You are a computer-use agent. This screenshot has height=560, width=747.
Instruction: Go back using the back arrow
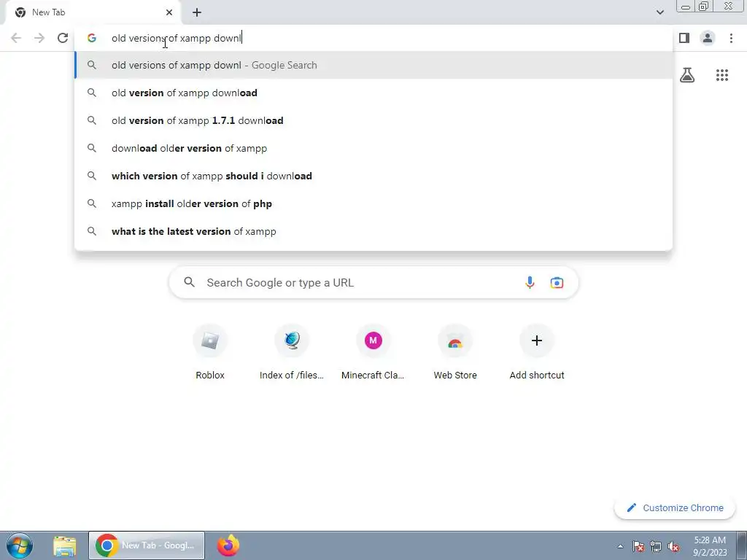point(16,38)
